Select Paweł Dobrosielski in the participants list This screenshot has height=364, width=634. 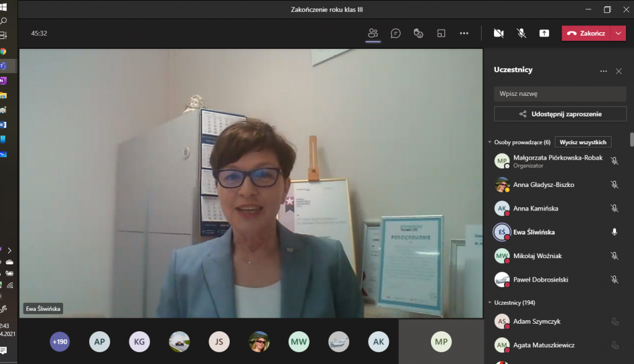click(541, 279)
